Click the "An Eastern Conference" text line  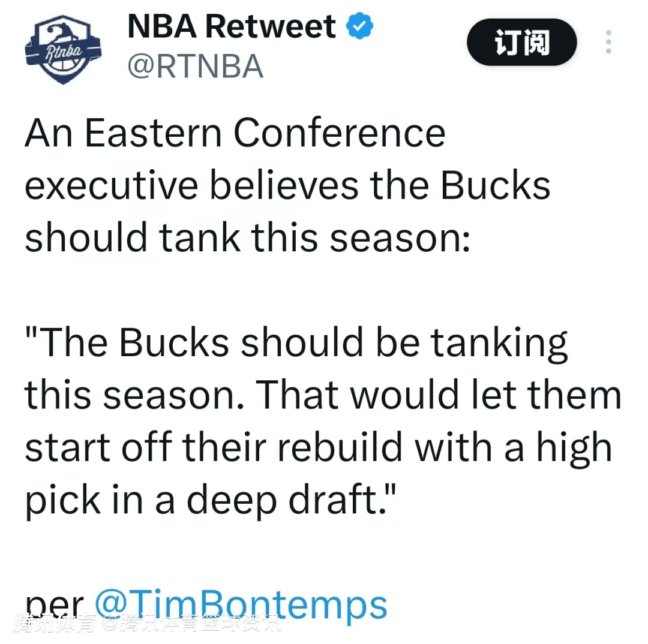click(x=235, y=133)
